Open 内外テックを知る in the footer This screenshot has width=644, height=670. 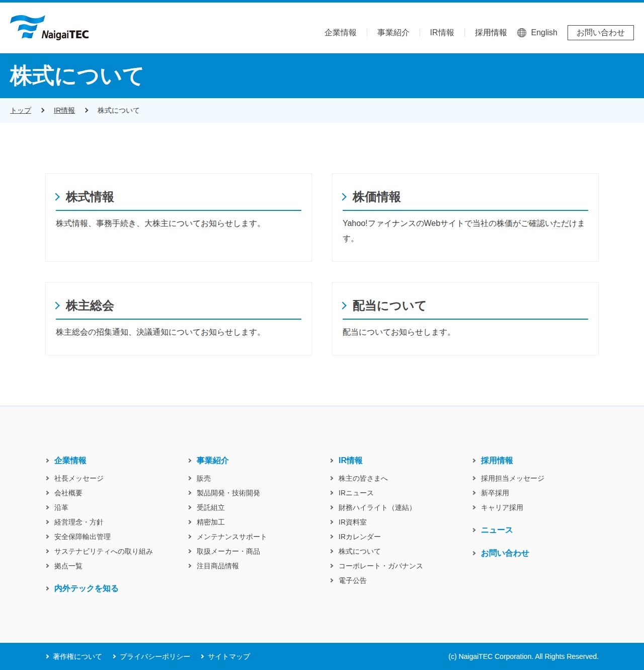(x=87, y=588)
